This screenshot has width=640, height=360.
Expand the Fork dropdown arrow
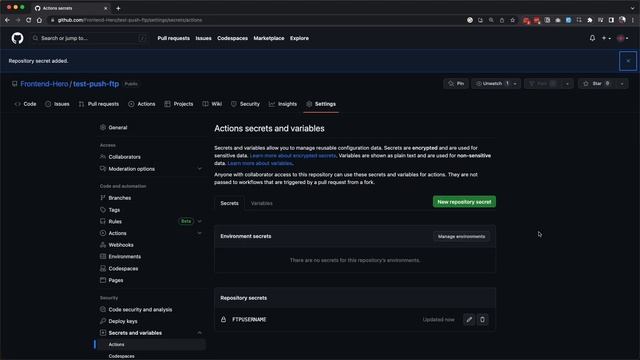(567, 84)
